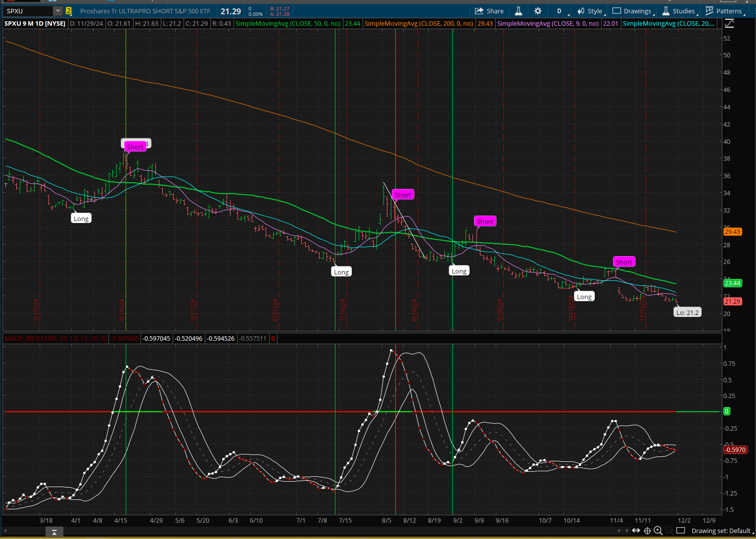Select the pink SimpleMovingAvg 9 study label

click(x=548, y=23)
